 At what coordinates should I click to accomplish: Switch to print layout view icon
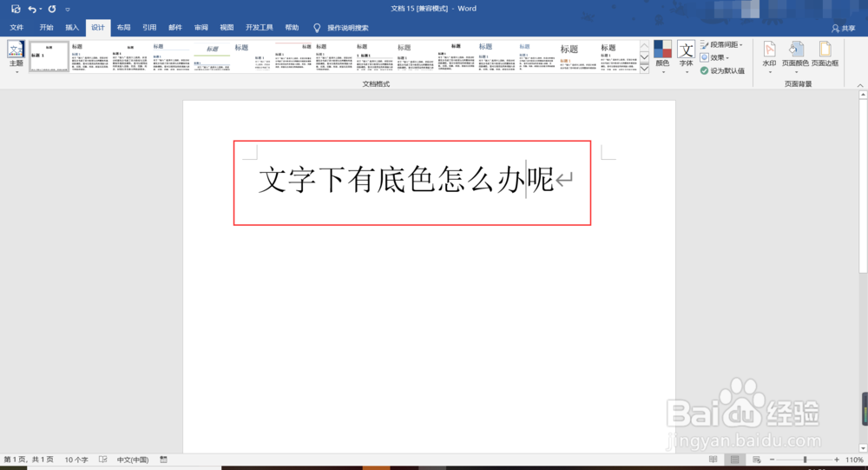[x=734, y=460]
